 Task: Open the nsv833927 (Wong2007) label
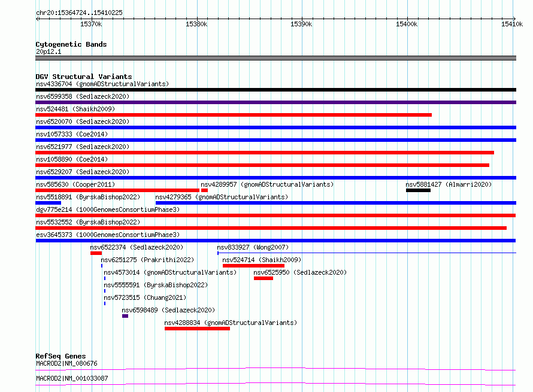pyautogui.click(x=253, y=247)
